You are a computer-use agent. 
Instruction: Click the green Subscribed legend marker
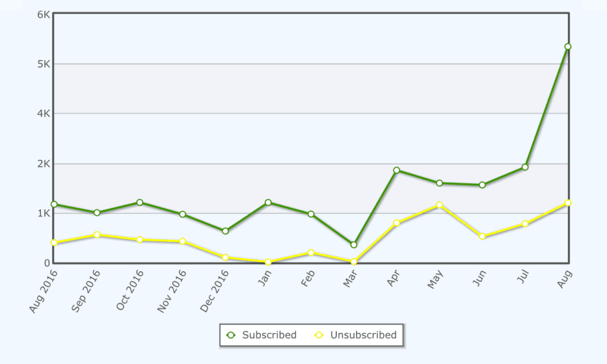(x=231, y=335)
